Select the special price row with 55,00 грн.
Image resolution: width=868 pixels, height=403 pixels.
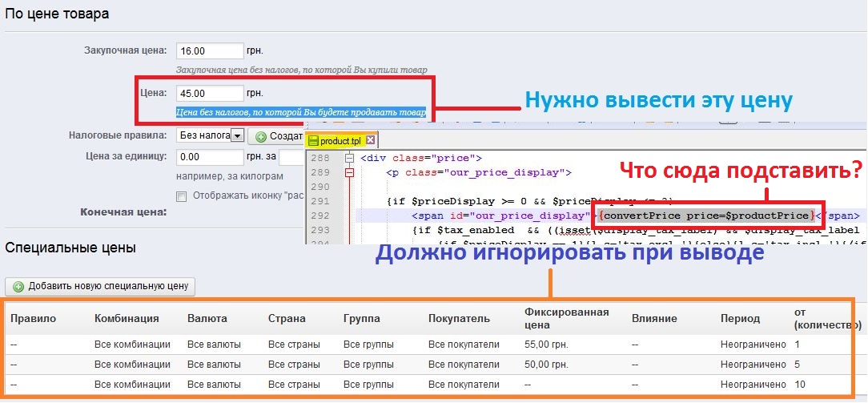pyautogui.click(x=432, y=345)
